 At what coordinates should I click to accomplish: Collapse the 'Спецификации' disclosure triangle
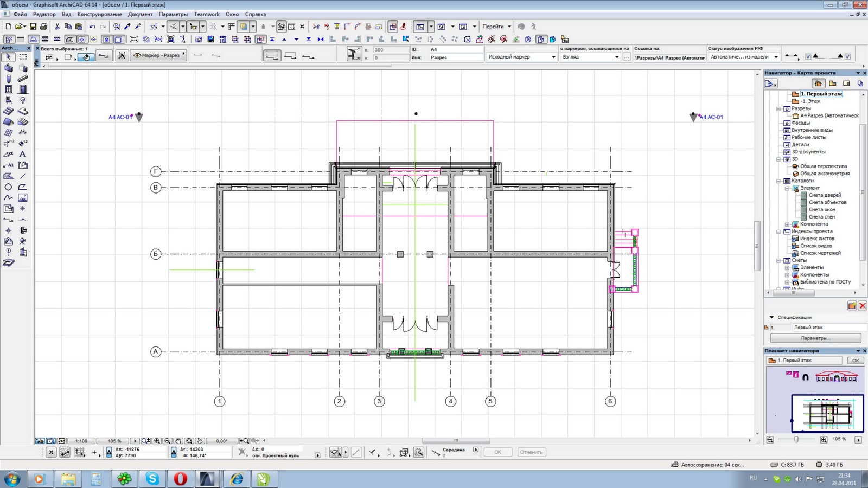771,317
